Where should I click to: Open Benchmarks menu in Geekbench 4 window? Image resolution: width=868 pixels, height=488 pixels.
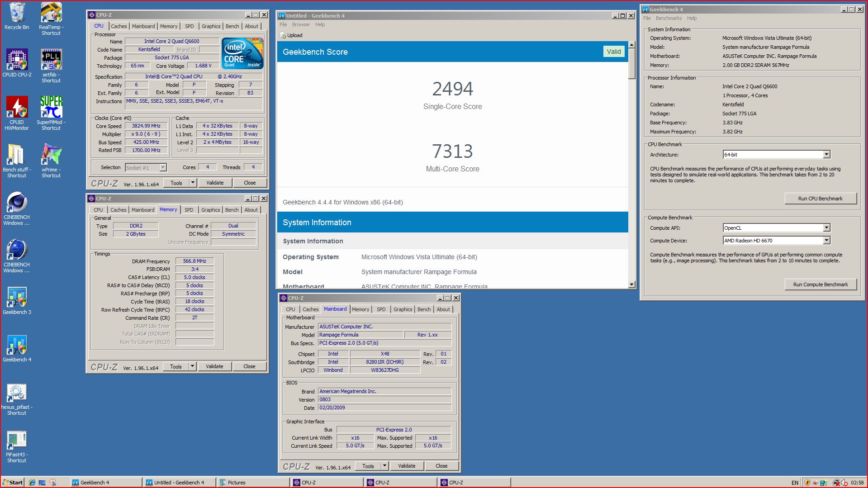tap(669, 18)
